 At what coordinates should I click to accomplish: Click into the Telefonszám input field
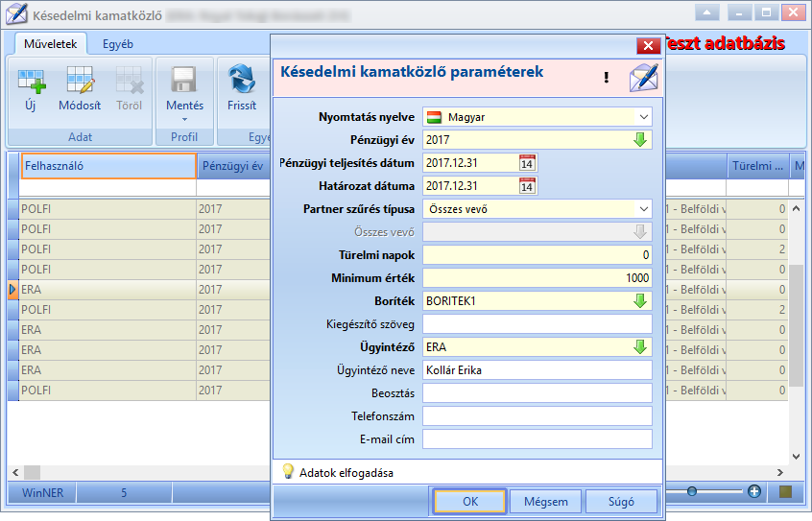pyautogui.click(x=537, y=416)
